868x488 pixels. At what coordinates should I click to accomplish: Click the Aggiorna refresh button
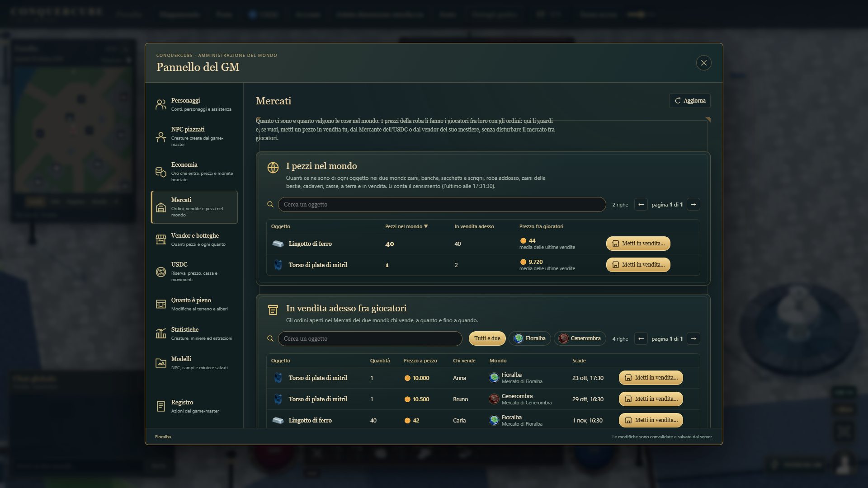tap(689, 101)
